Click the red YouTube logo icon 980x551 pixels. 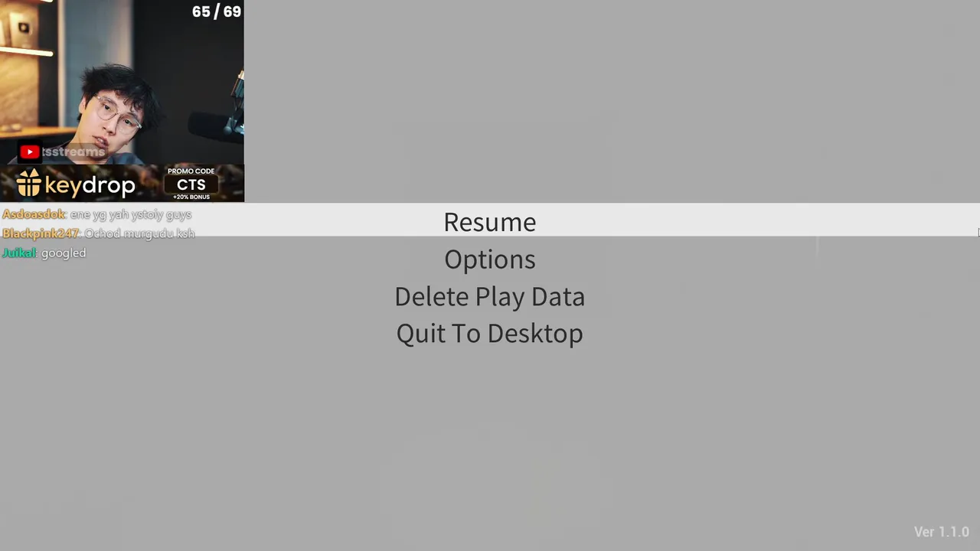point(30,152)
